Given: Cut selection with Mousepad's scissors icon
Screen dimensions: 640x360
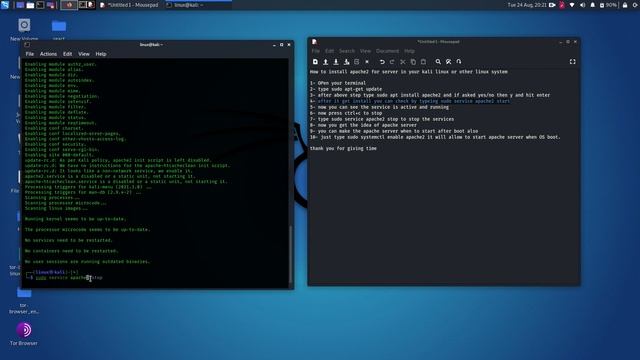Looking at the screenshot, I should coord(403,62).
